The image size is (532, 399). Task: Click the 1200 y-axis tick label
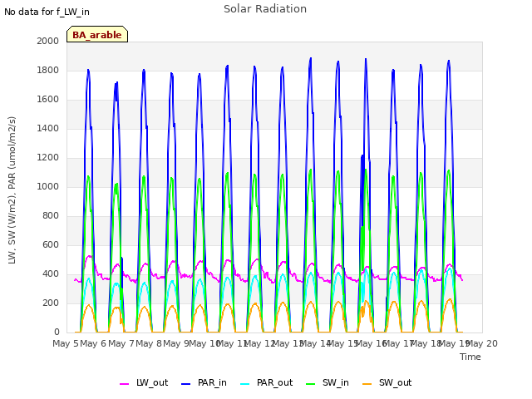click(48, 157)
